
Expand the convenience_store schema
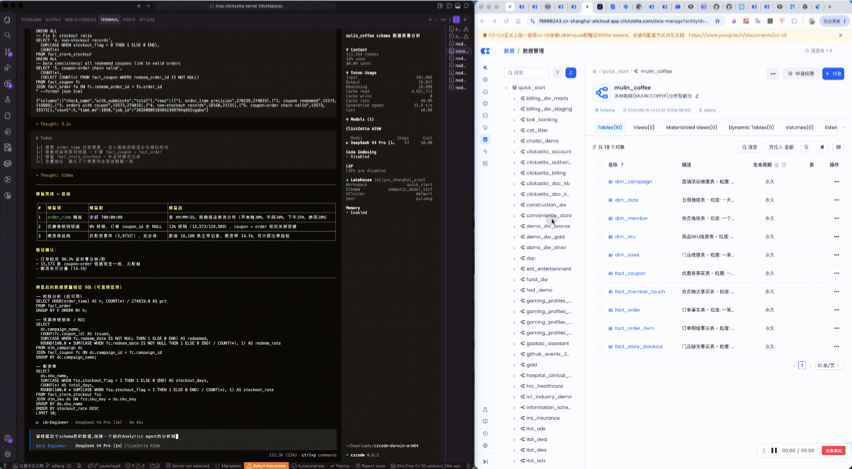[515, 215]
